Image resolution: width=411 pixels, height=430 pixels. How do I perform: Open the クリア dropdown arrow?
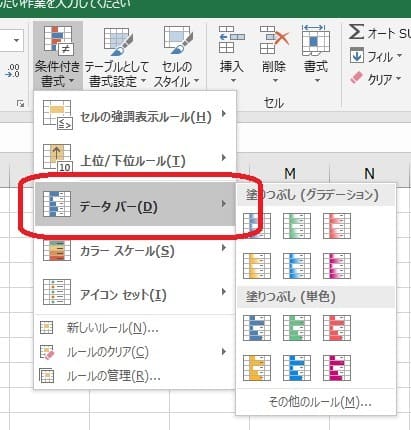398,79
